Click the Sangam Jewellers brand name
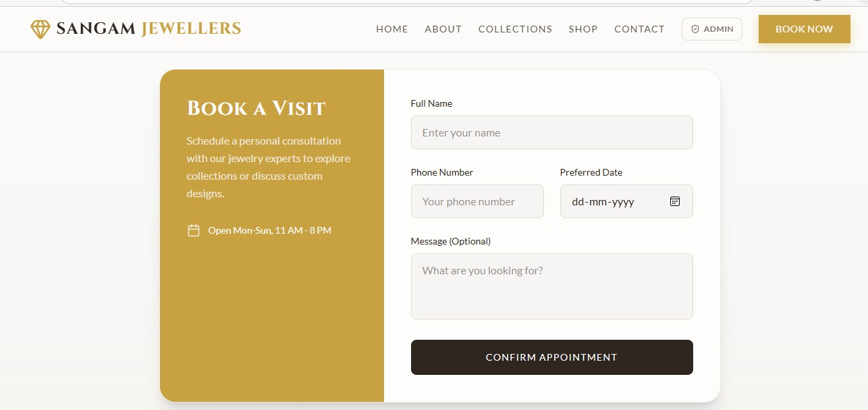The width and height of the screenshot is (868, 410). (x=148, y=29)
